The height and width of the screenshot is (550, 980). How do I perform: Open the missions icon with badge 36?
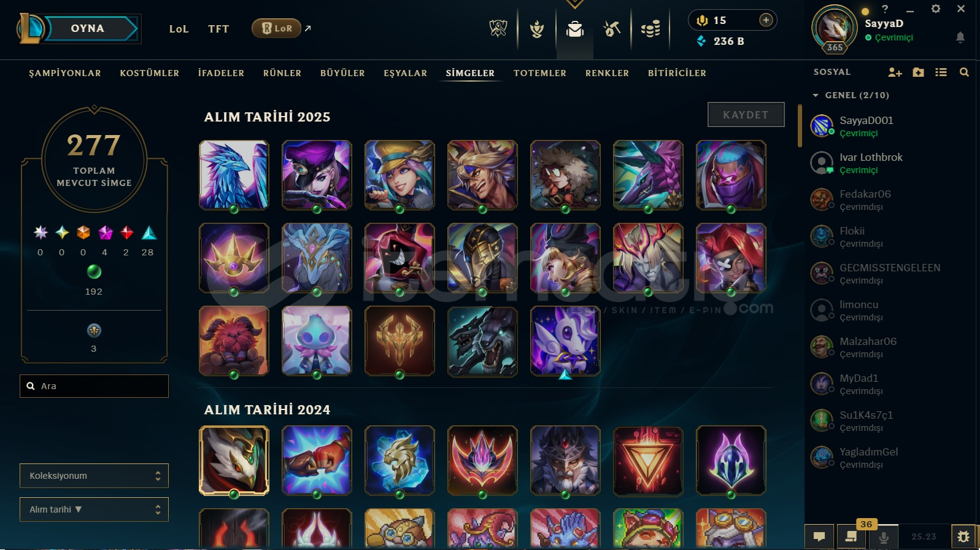pyautogui.click(x=851, y=536)
